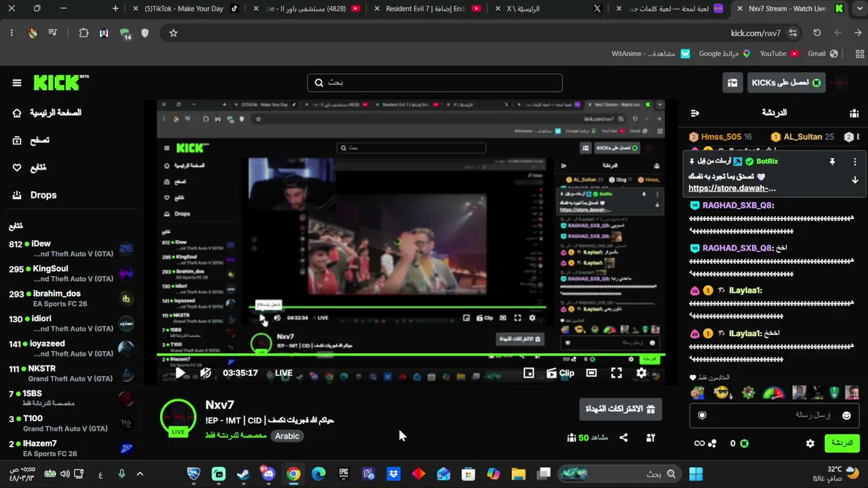This screenshot has height=488, width=868.
Task: Open the video player settings gear
Action: (642, 373)
